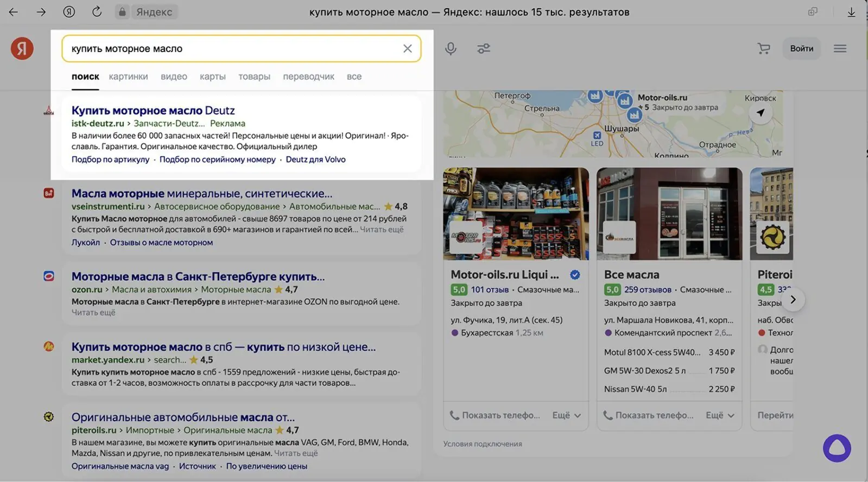
Task: Open '101 отзыв' reviews link
Action: [x=490, y=290]
